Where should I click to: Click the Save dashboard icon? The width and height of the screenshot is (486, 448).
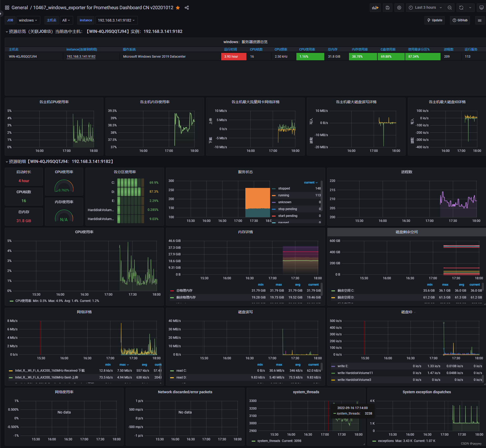[x=387, y=7]
